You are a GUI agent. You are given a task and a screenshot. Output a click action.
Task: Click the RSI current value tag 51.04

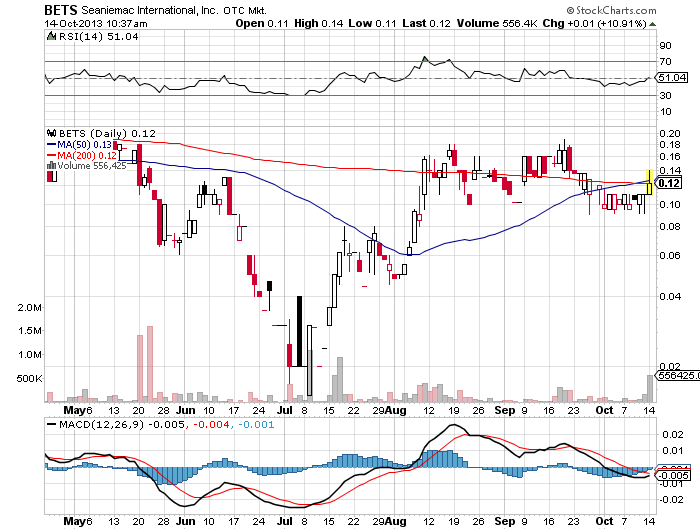672,78
